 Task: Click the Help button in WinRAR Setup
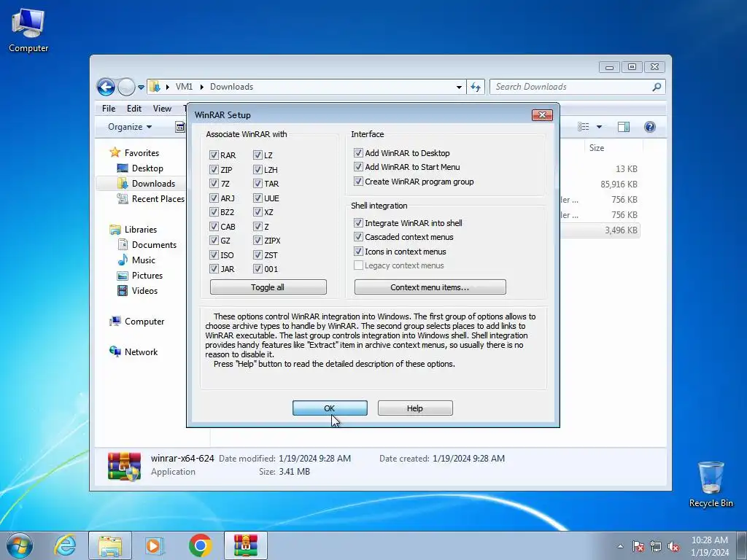(x=415, y=408)
